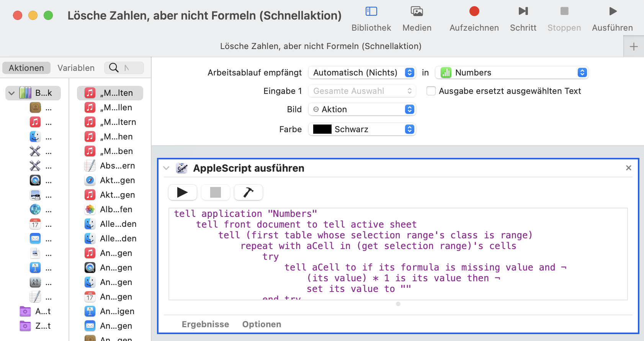This screenshot has width=644, height=341.
Task: Select the PDF document category in the library
Action: pyautogui.click(x=35, y=253)
